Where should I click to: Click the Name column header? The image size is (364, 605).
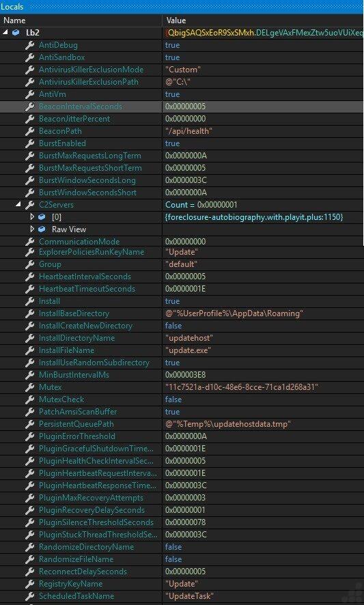[x=14, y=20]
